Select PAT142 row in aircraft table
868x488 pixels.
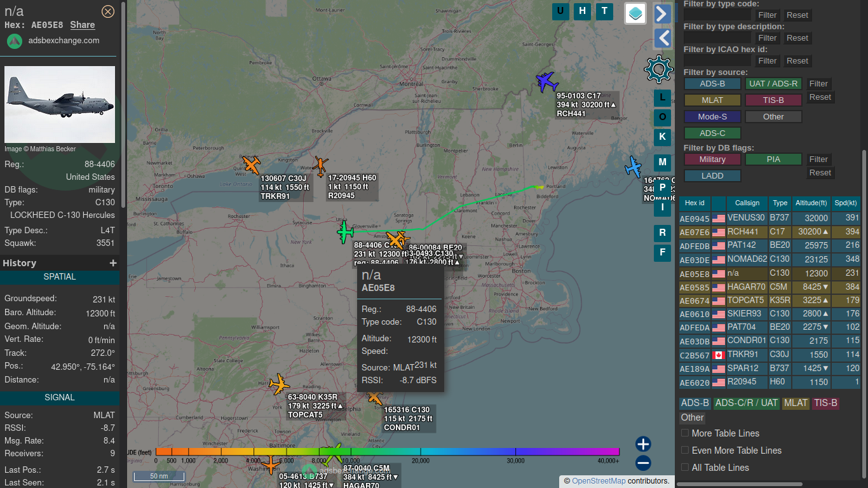point(770,245)
